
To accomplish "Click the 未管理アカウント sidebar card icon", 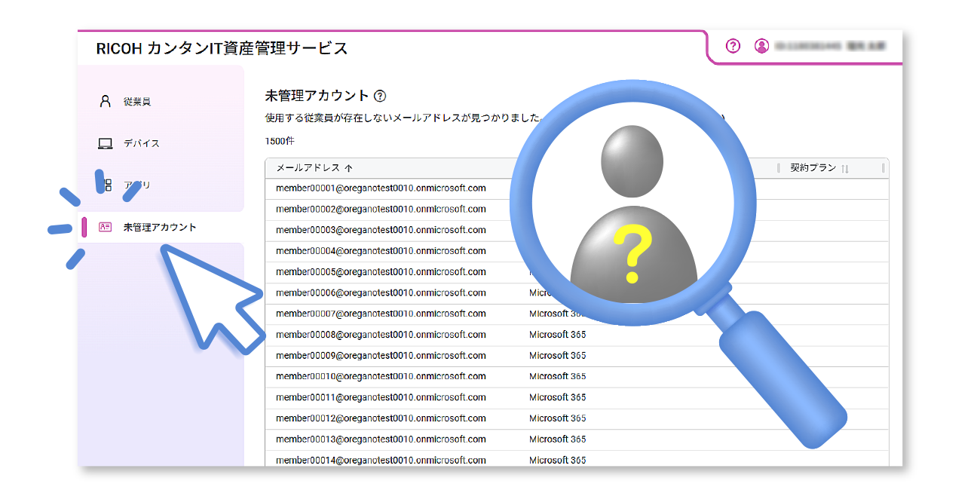I will (104, 226).
